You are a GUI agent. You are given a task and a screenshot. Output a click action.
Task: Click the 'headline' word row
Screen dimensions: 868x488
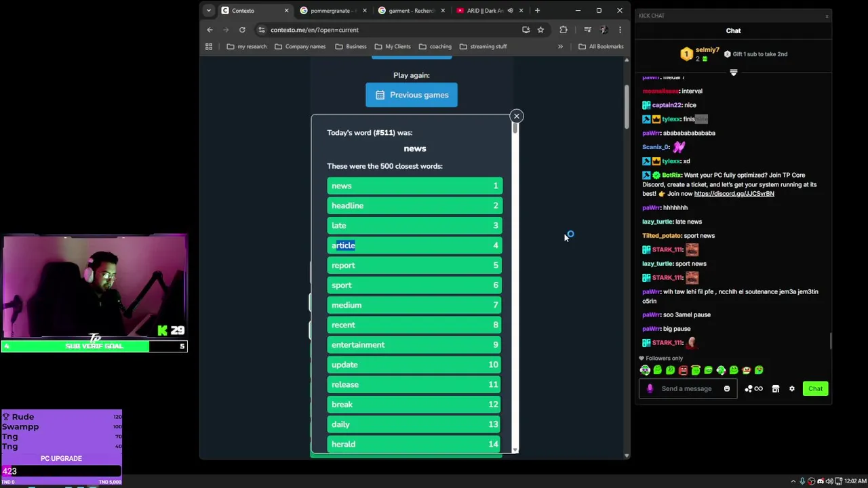tap(414, 205)
